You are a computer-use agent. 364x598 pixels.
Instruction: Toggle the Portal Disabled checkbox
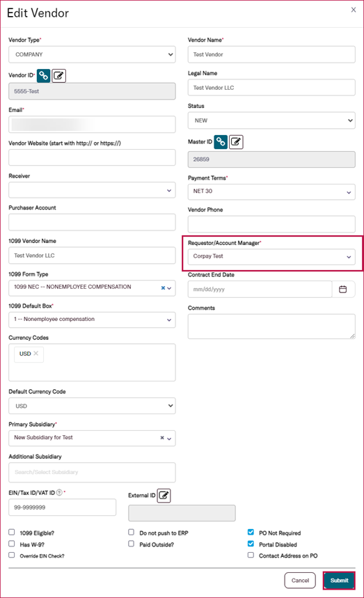251,544
